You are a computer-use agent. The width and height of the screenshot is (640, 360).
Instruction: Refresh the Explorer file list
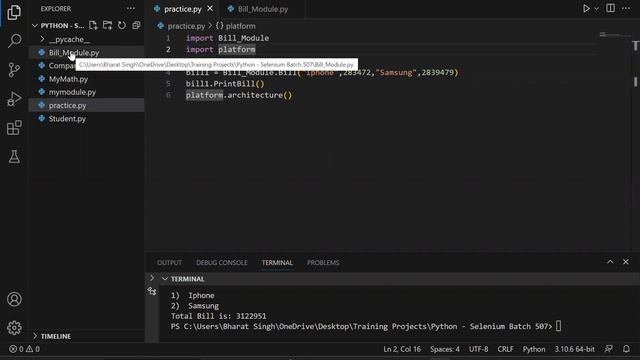[122, 25]
